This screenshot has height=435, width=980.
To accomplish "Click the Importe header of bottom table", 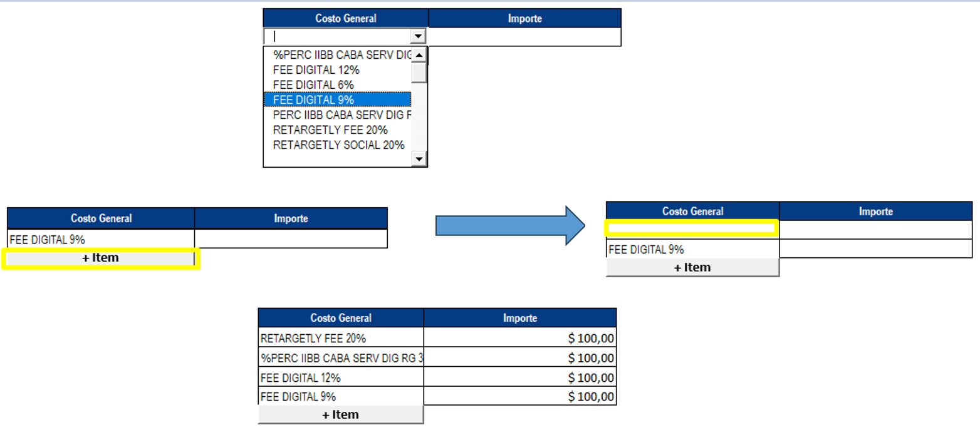I will click(x=520, y=318).
